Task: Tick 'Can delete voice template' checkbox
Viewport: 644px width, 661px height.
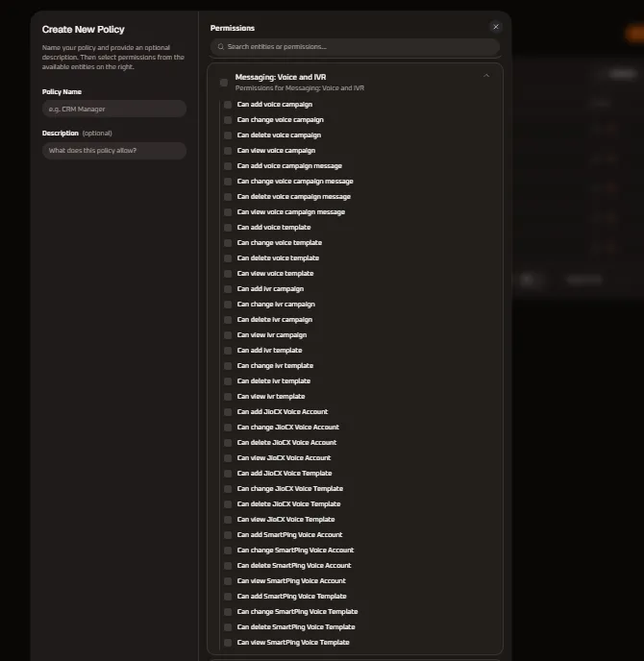Action: [228, 258]
